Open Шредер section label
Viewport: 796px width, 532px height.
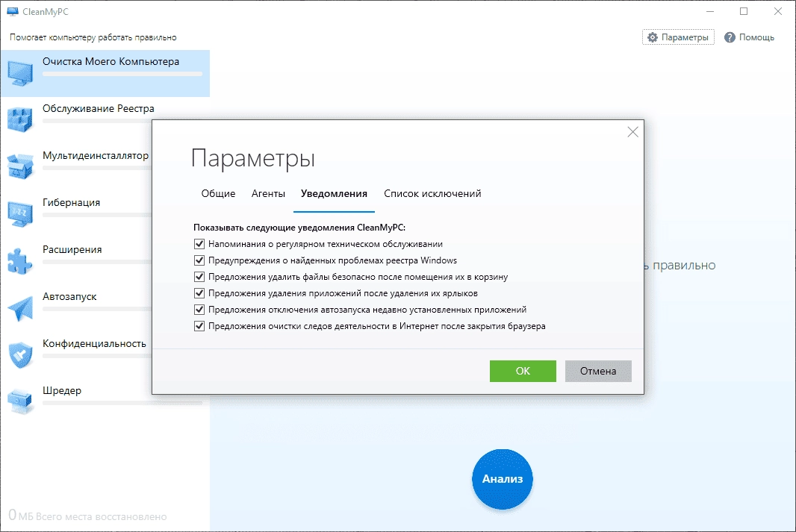pos(62,390)
